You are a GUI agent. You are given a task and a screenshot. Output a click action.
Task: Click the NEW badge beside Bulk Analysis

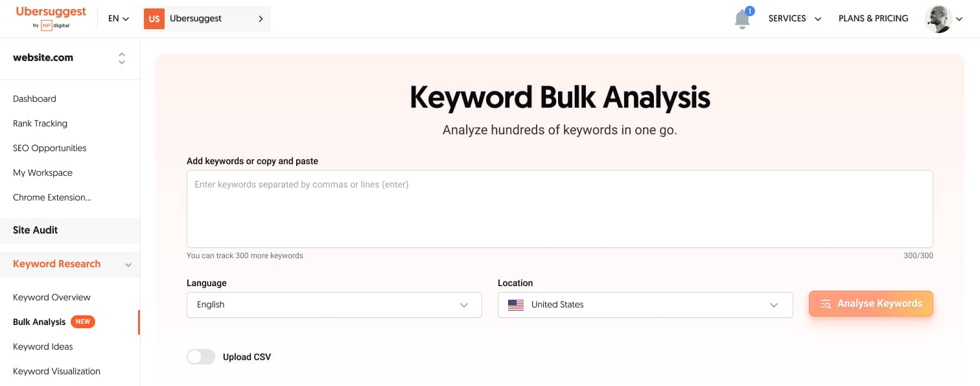83,322
